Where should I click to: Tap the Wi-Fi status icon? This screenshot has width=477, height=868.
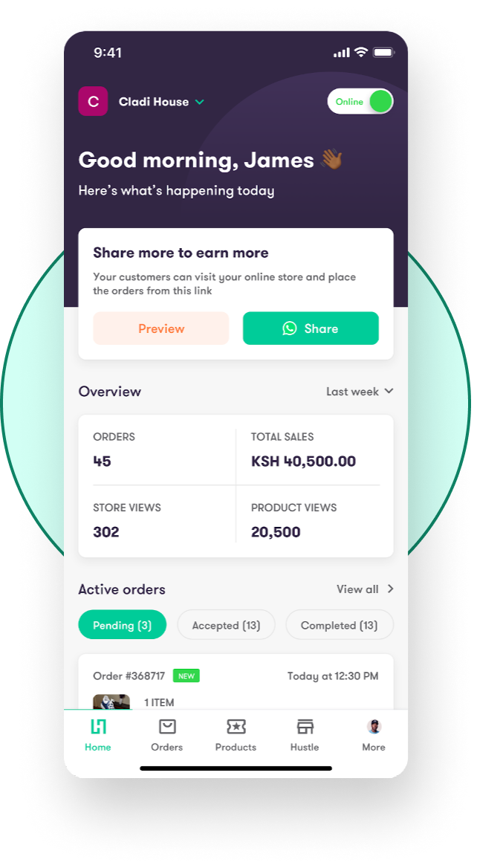[x=360, y=53]
